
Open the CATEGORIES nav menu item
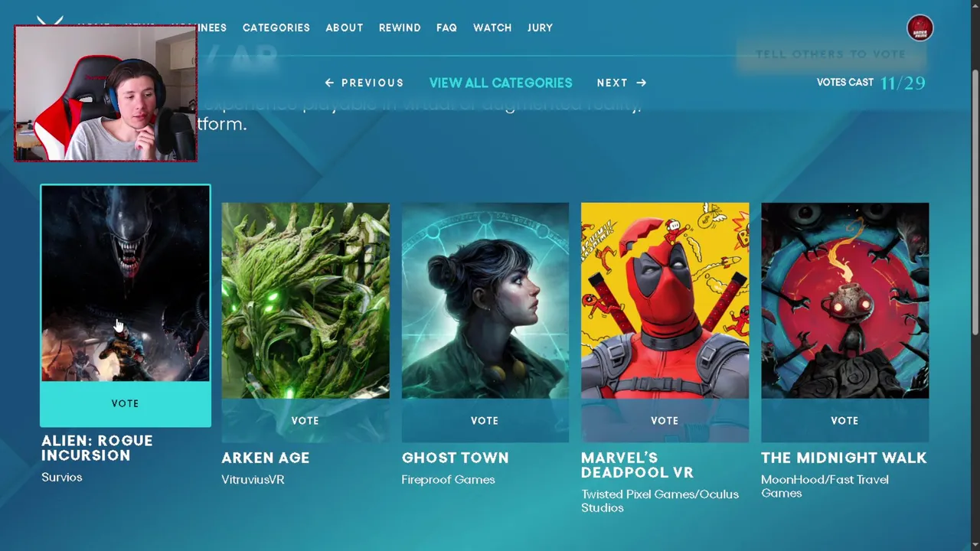click(276, 28)
